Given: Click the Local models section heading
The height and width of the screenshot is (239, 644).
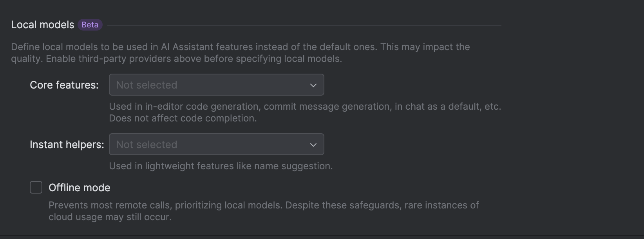Looking at the screenshot, I should tap(42, 25).
